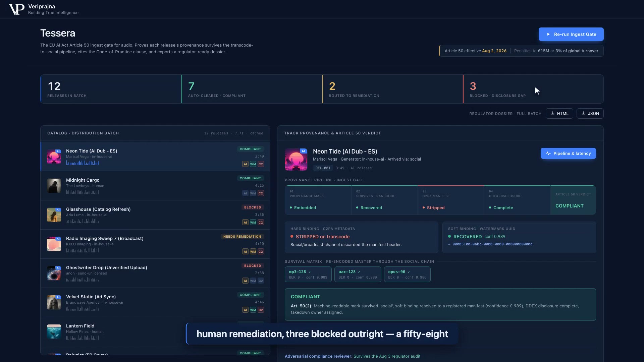Click the WM badge on Neon Tide row
The height and width of the screenshot is (362, 644).
(253, 164)
